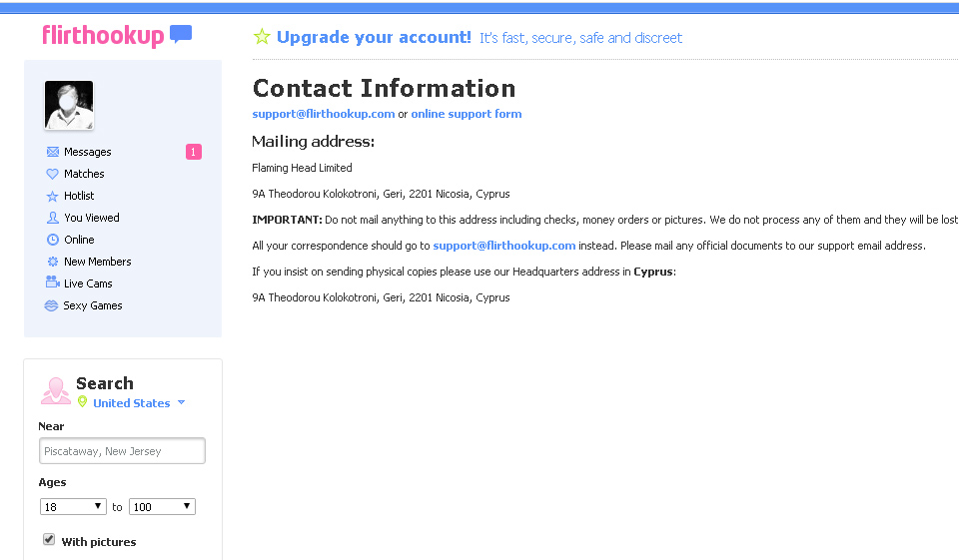Open the maximum age dropdown
This screenshot has height=560, width=959.
[x=162, y=507]
